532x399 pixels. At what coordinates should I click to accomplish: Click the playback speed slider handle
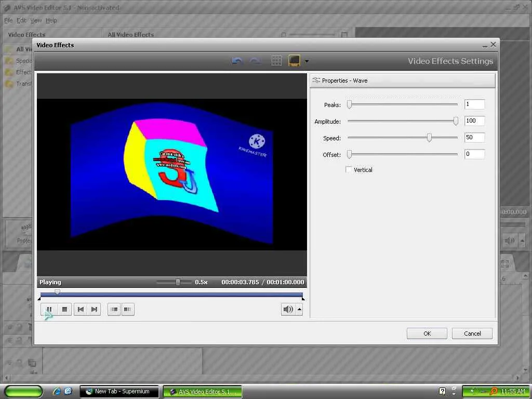click(x=178, y=282)
